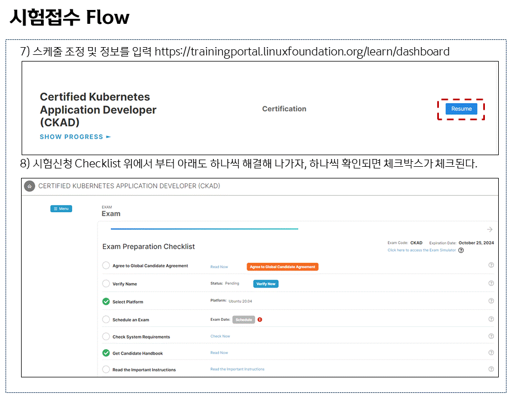Click the Status Pending text
Viewport: 532px width, 399px height.
click(x=224, y=283)
